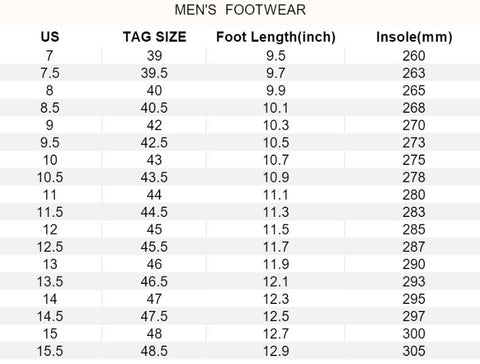Viewport: 480px width, 364px height.
Task: Select foot length 11.7 cell
Action: tap(276, 247)
